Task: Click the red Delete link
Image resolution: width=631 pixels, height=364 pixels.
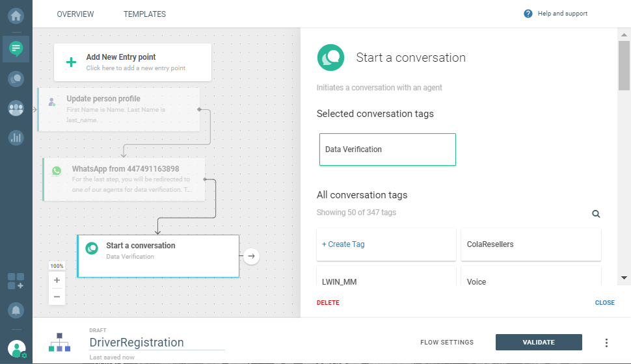Action: pyautogui.click(x=328, y=303)
